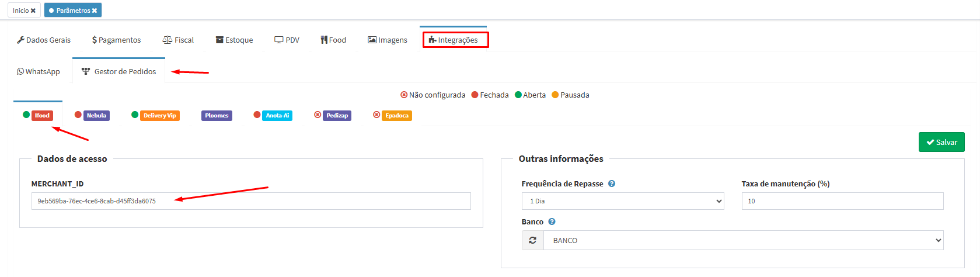The image size is (980, 277).
Task: Open the Ploomes integration tab
Action: pos(217,116)
